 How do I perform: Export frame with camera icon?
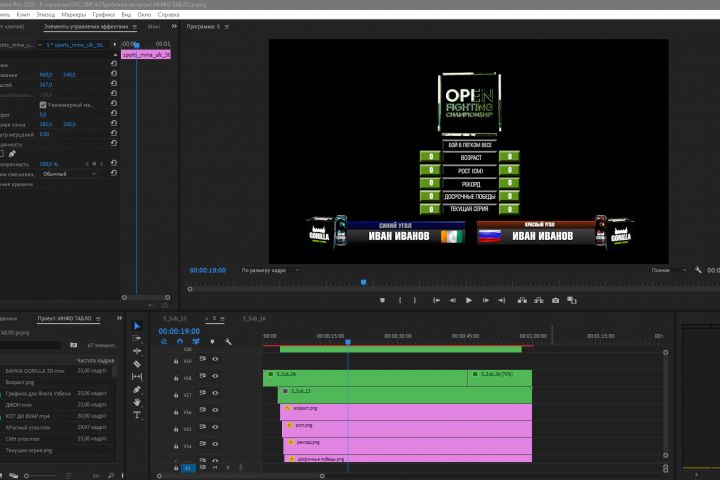[x=555, y=300]
